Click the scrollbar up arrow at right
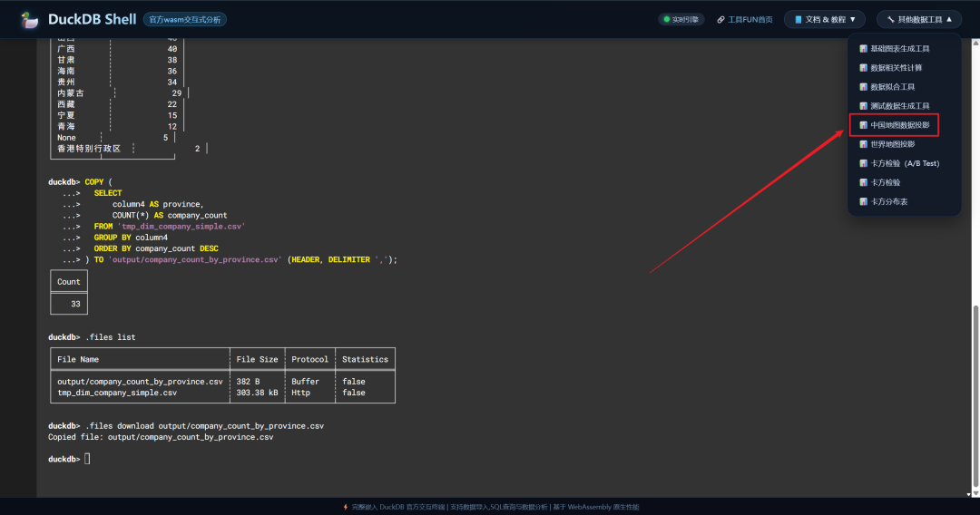The height and width of the screenshot is (515, 980). [975, 43]
